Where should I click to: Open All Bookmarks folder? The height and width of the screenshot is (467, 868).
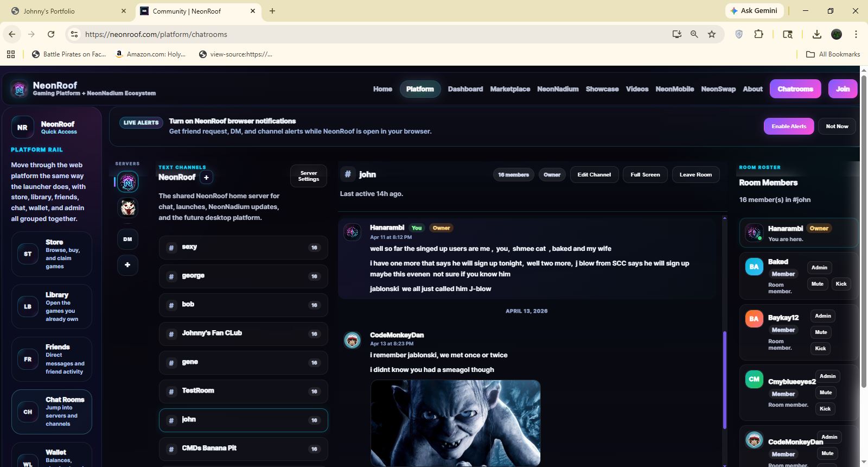833,54
